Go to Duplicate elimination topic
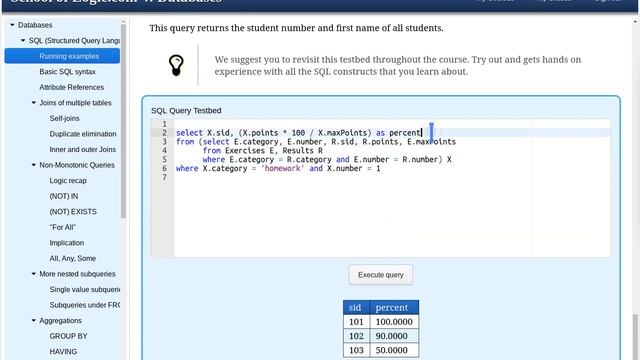640x360 pixels. tap(83, 134)
